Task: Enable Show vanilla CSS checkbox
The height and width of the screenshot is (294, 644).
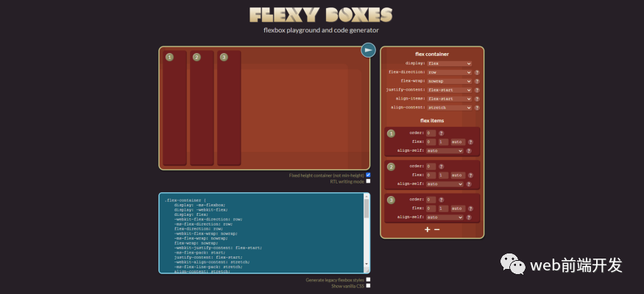Action: click(x=368, y=286)
